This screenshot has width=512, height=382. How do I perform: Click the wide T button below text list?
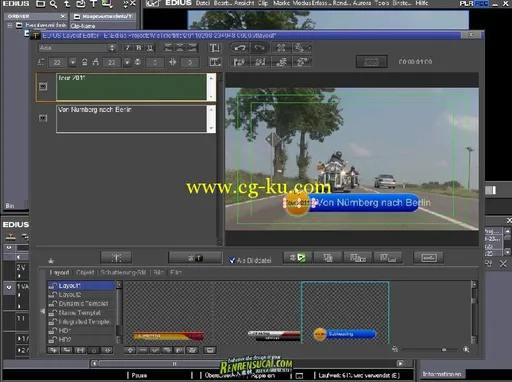click(195, 258)
